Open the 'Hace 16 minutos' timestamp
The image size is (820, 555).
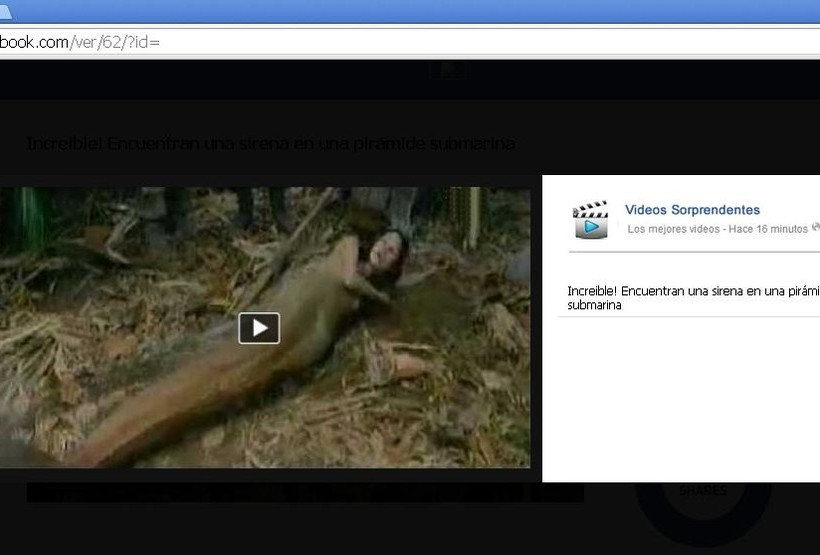pos(768,229)
